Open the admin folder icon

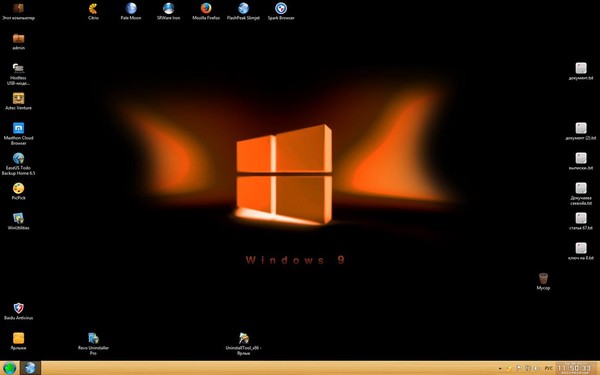coord(18,41)
